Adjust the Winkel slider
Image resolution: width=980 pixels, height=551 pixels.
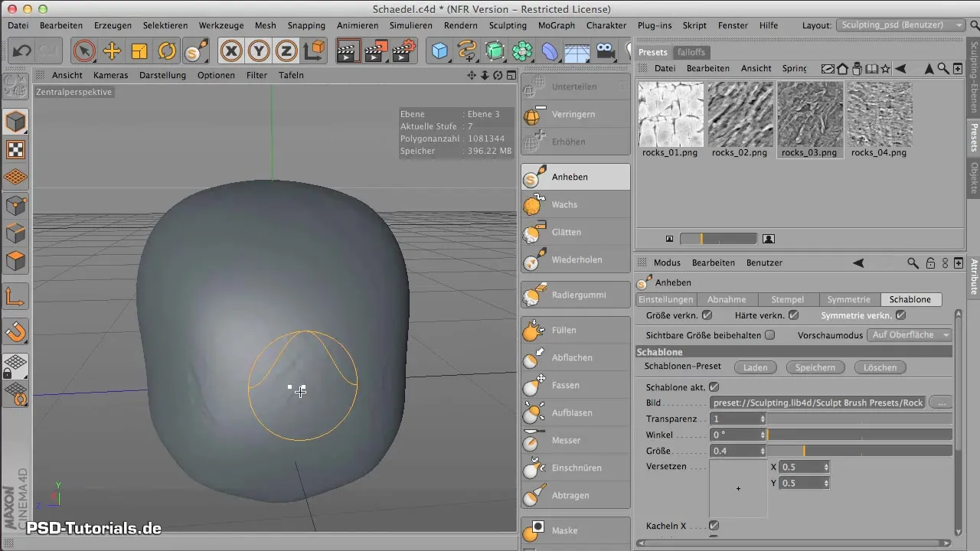point(861,435)
